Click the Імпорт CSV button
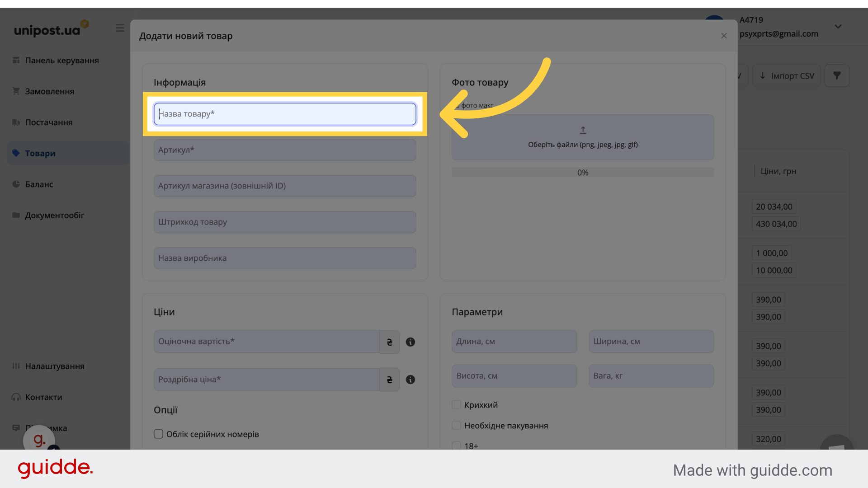868x488 pixels. coord(787,76)
